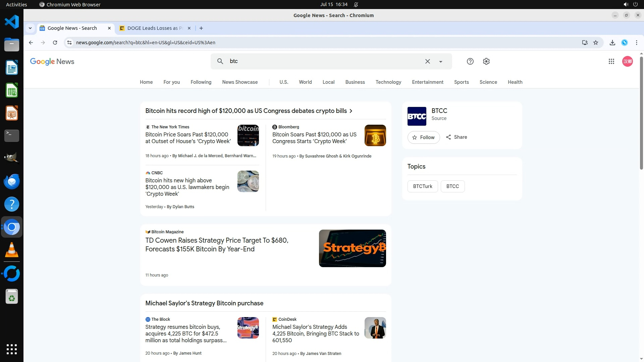Reload the current page
644x362 pixels.
coord(55,43)
